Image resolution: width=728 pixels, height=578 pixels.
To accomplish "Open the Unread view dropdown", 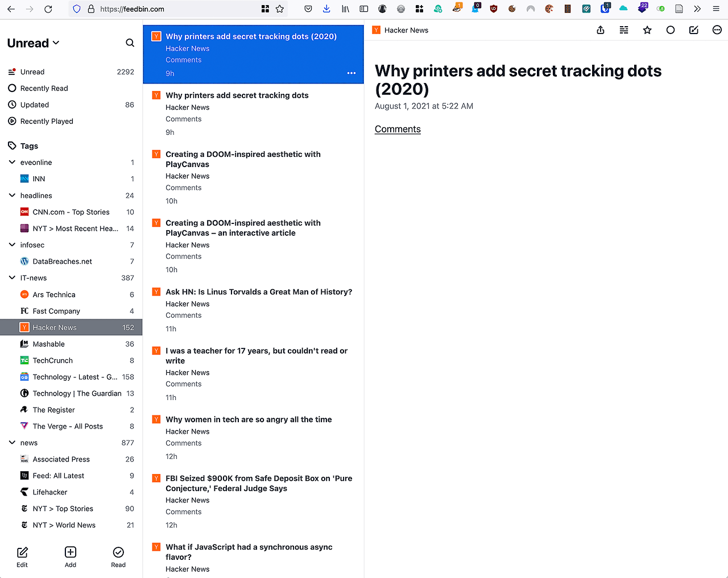I will click(x=33, y=43).
